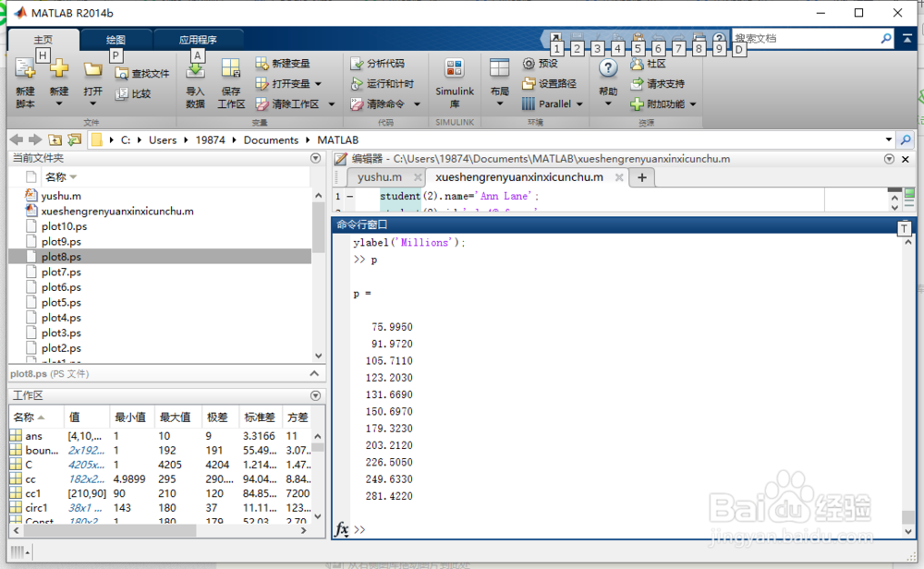Switch to the Plots ribbon tab
The width and height of the screenshot is (924, 569).
115,40
